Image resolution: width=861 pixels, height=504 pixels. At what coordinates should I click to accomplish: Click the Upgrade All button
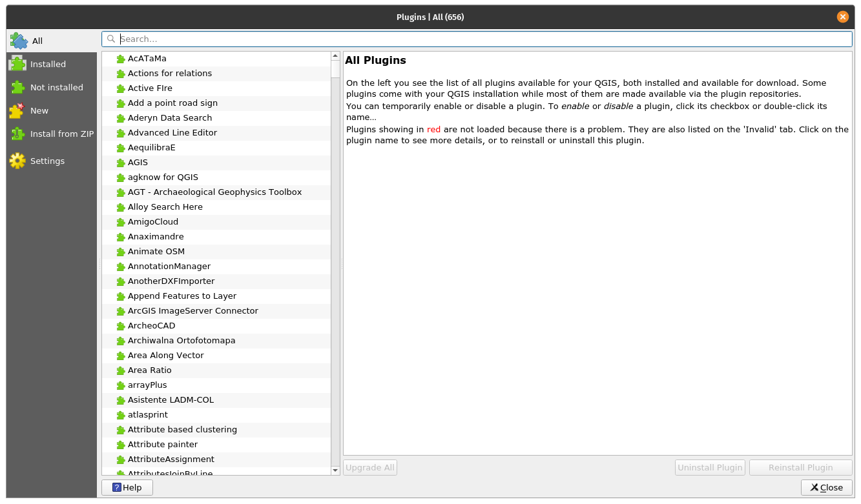click(369, 467)
